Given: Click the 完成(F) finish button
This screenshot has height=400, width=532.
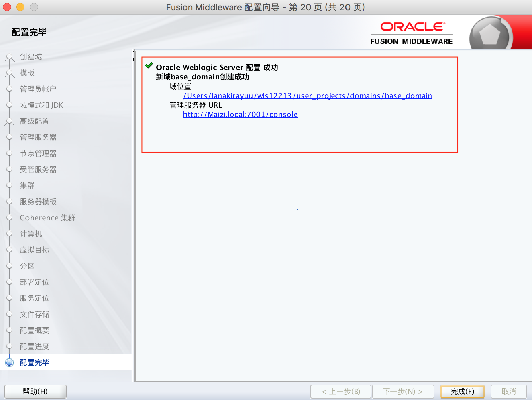Looking at the screenshot, I should pyautogui.click(x=462, y=391).
